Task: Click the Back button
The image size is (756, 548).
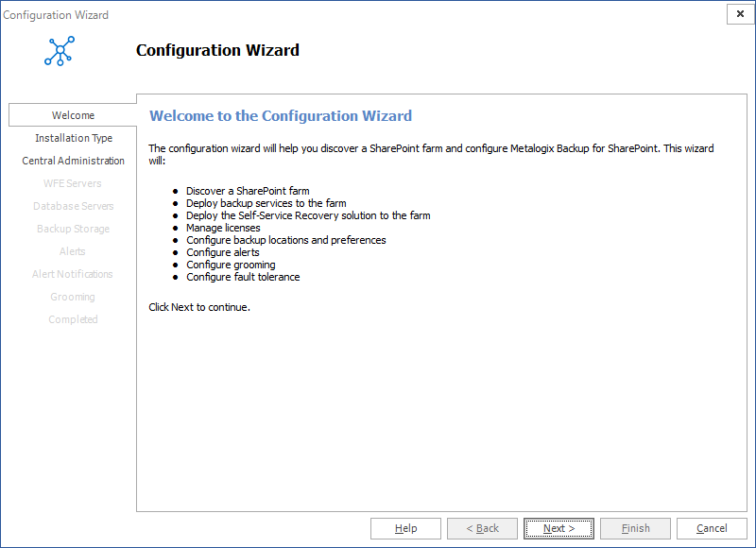Action: coord(482,528)
